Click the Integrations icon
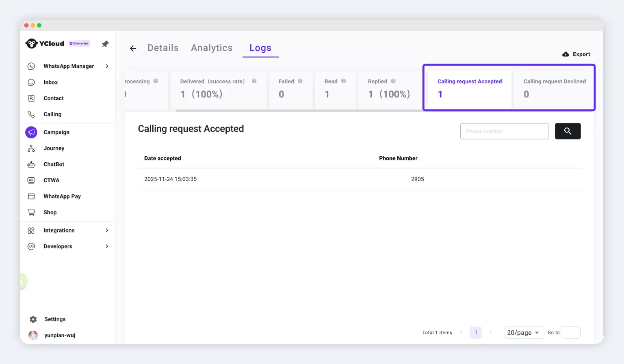This screenshot has width=624, height=364. [31, 230]
